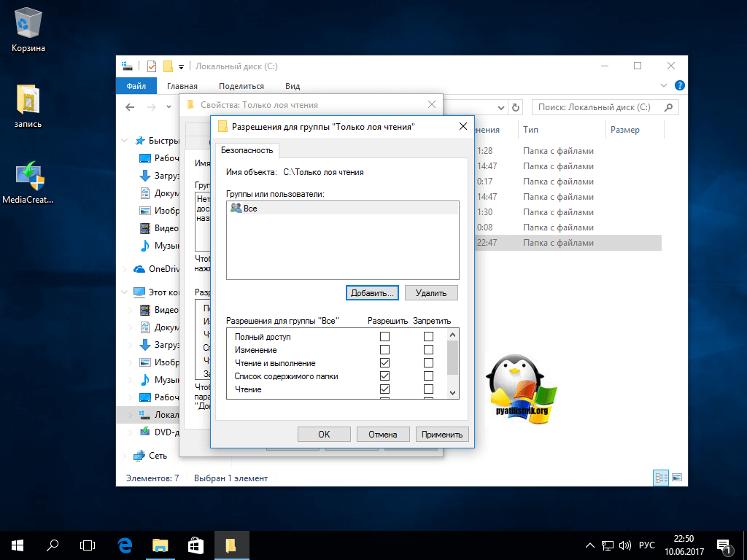Open the Windows Start button
747x560 pixels.
(x=18, y=545)
